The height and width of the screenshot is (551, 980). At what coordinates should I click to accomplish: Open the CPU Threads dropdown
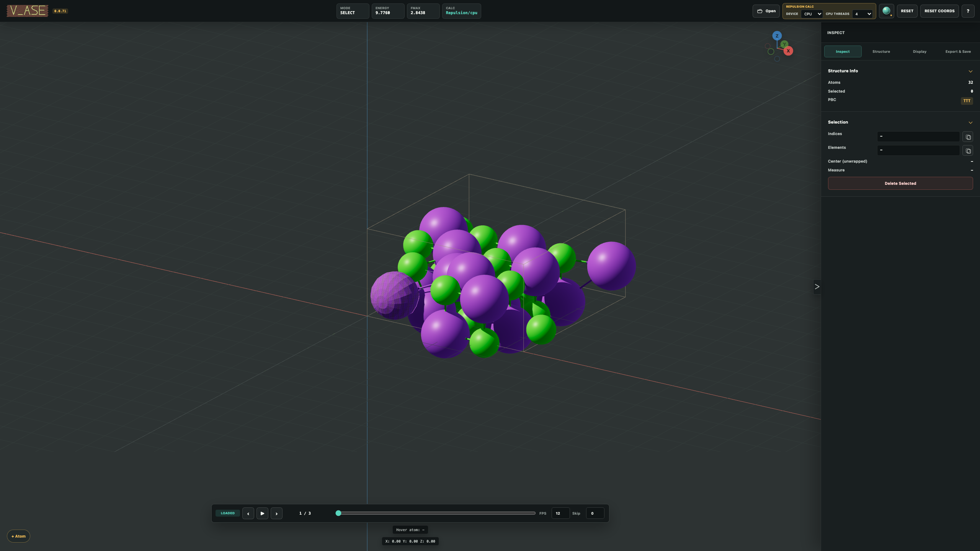point(862,14)
